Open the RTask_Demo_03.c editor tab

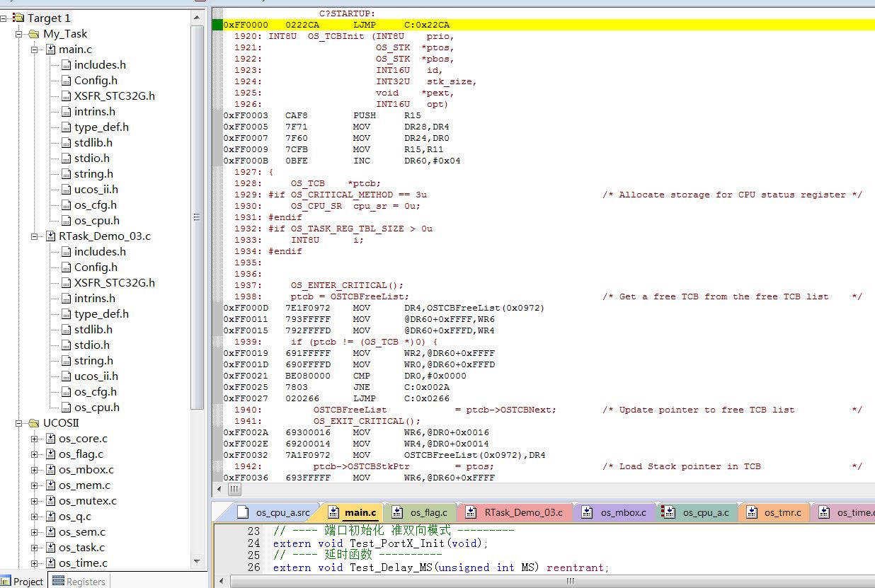click(x=515, y=512)
